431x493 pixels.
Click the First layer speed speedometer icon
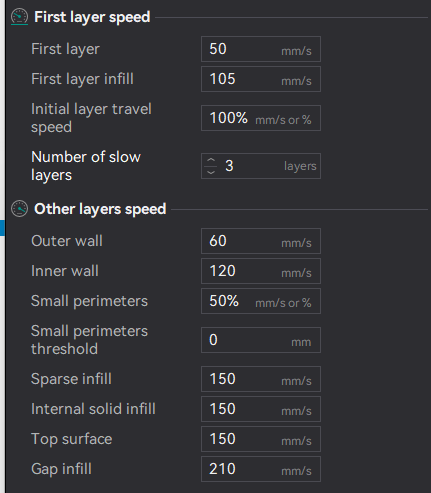19,17
